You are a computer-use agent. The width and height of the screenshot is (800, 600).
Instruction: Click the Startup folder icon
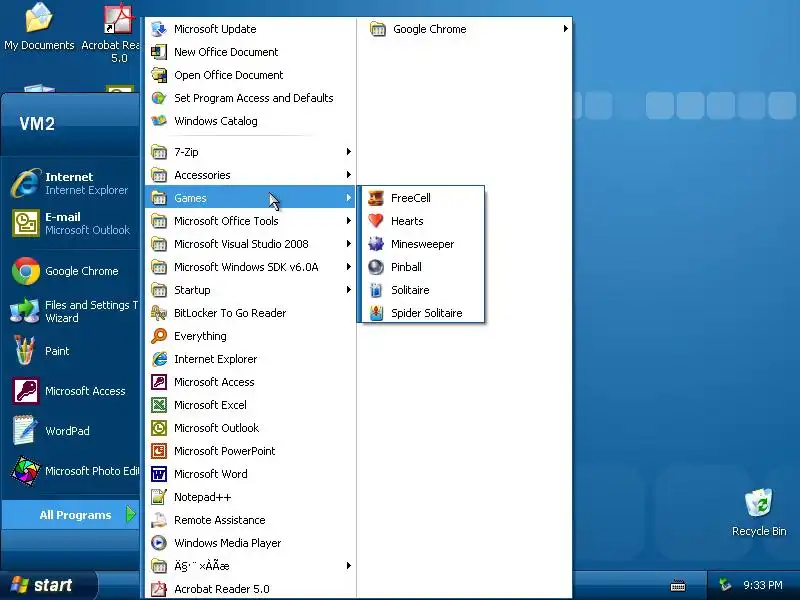[159, 290]
